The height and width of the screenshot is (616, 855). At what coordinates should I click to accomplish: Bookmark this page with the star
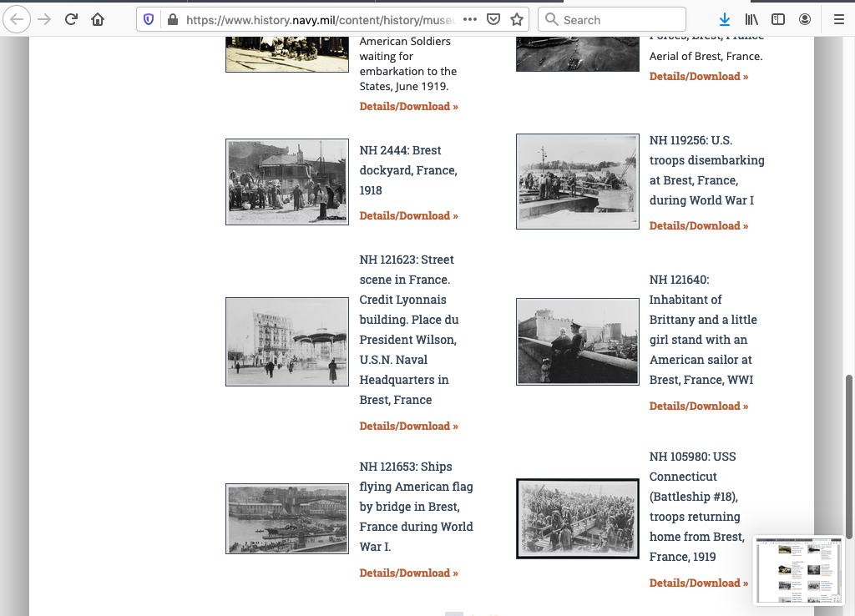[517, 19]
